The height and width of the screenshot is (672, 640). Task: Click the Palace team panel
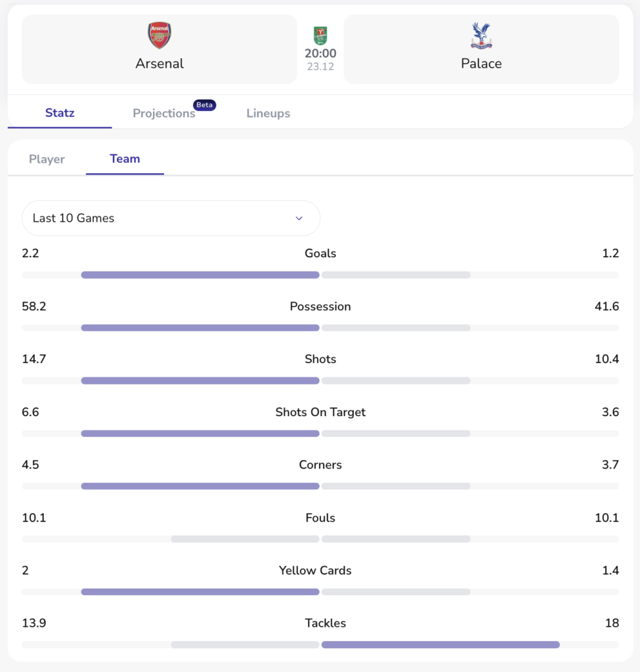481,49
